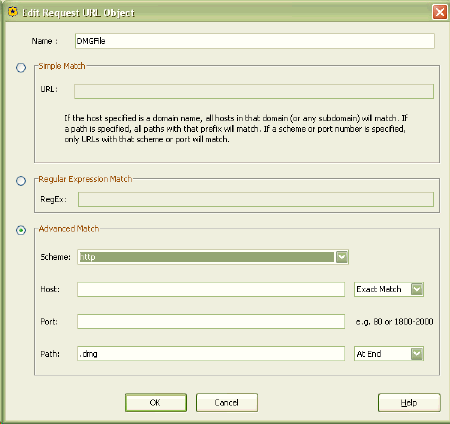This screenshot has height=424, width=450.
Task: Click the URL : label
Action: (49, 89)
